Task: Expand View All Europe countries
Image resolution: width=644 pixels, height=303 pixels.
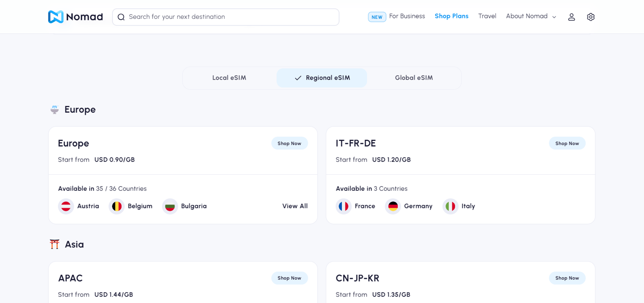Action: pyautogui.click(x=295, y=206)
